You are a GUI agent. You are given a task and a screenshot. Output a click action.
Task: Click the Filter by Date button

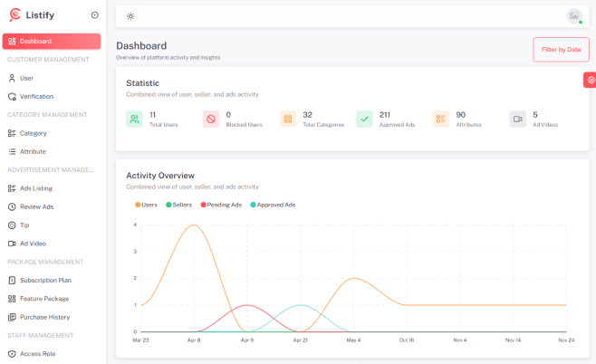click(x=561, y=50)
